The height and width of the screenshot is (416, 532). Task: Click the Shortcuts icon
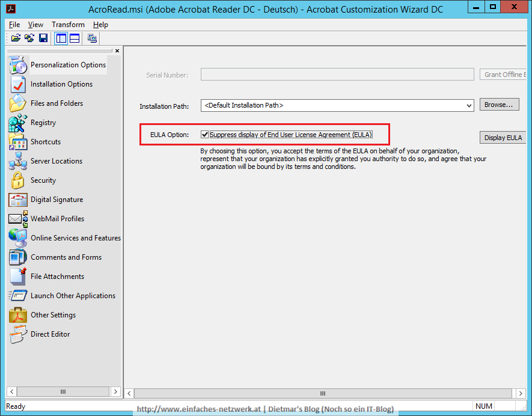pos(18,142)
